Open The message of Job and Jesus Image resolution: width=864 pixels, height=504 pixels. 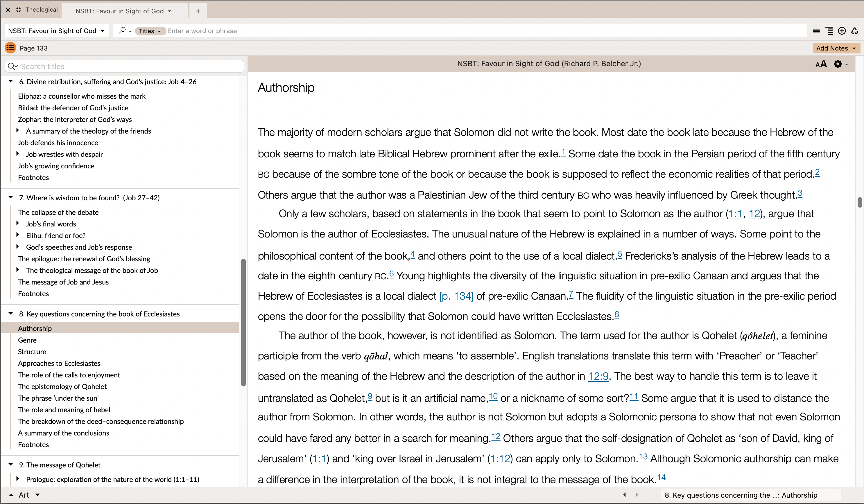pos(63,282)
